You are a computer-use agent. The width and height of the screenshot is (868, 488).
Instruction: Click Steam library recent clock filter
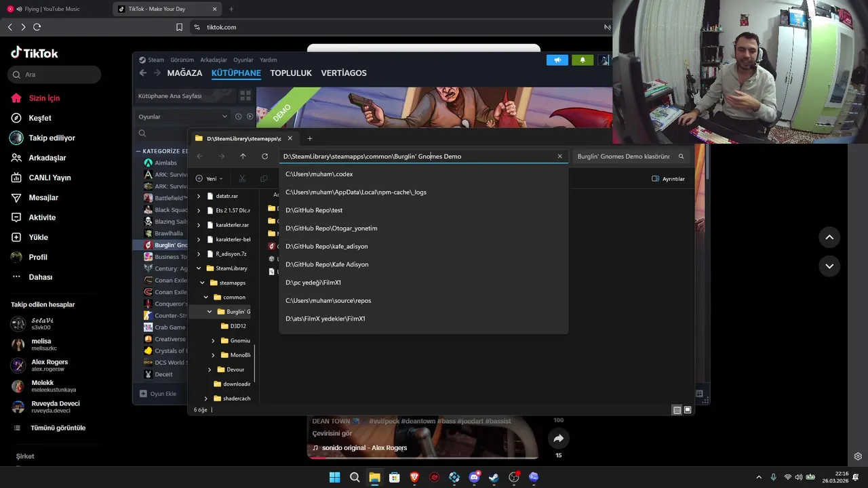238,117
